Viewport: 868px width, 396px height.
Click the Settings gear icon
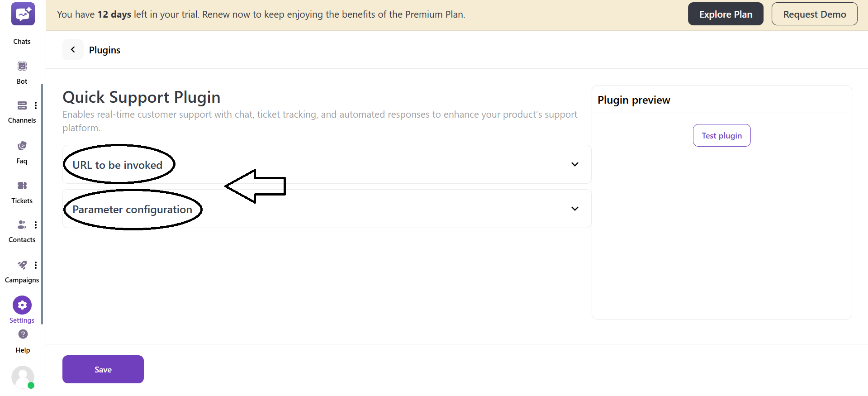point(22,305)
